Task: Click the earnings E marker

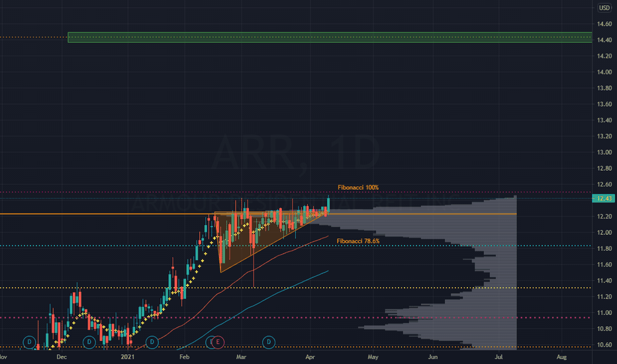Action: tap(218, 342)
